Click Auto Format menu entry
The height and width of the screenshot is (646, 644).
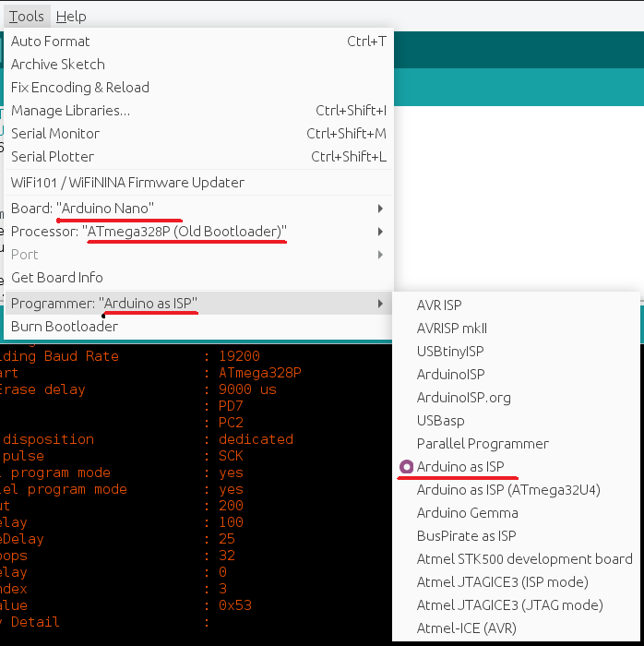[x=51, y=42]
